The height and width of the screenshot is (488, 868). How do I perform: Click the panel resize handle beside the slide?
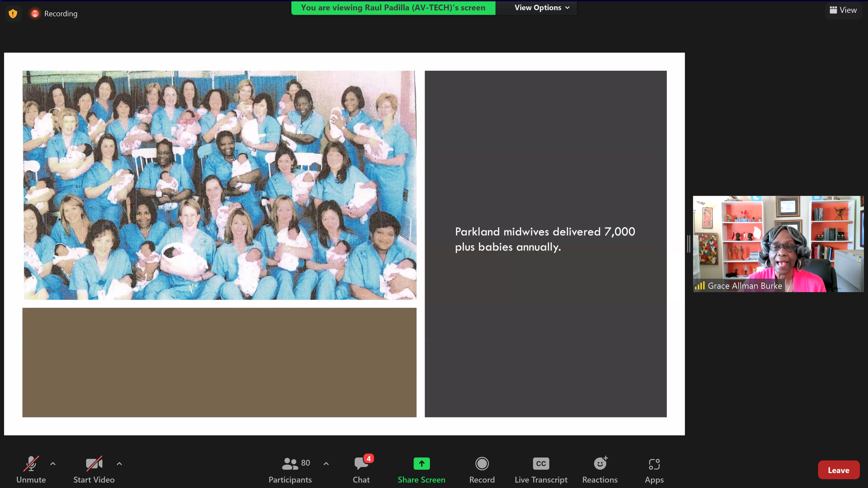point(689,244)
